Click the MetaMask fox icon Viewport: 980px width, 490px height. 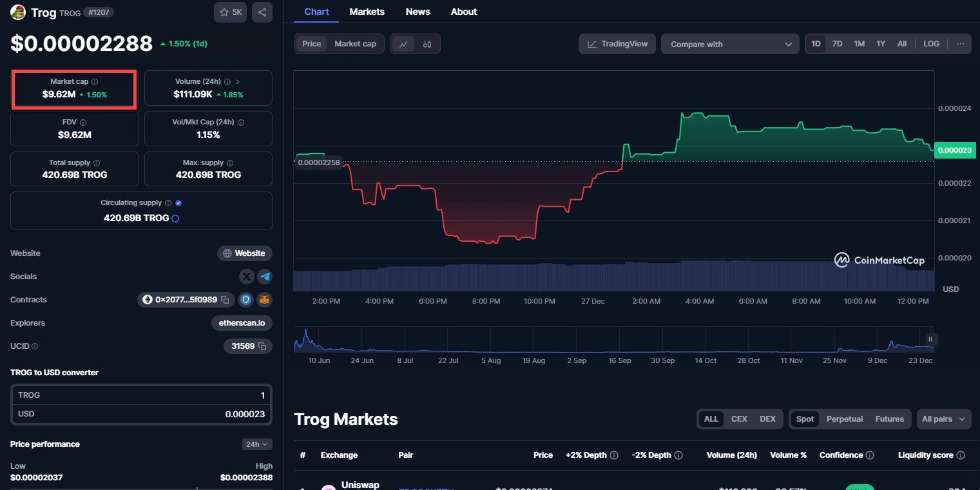click(x=265, y=300)
